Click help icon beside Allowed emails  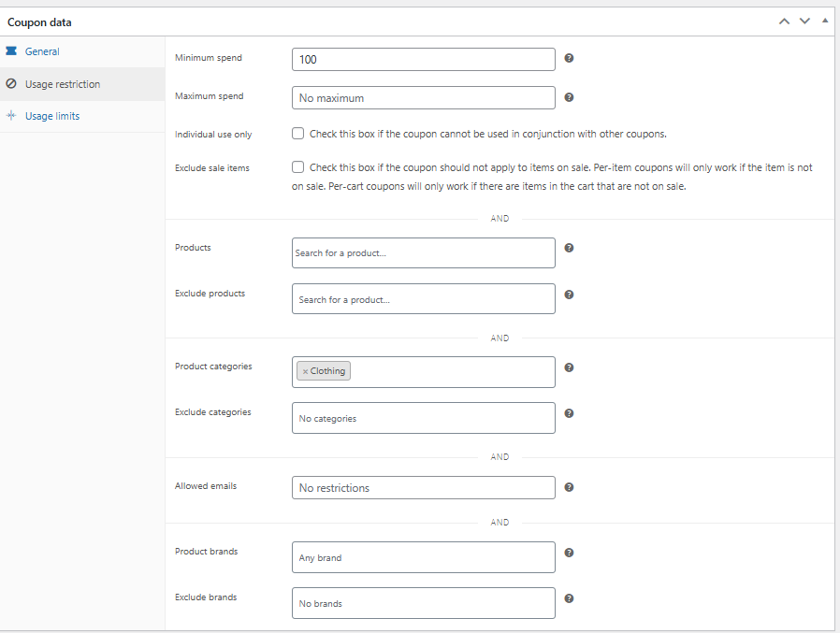pyautogui.click(x=569, y=487)
